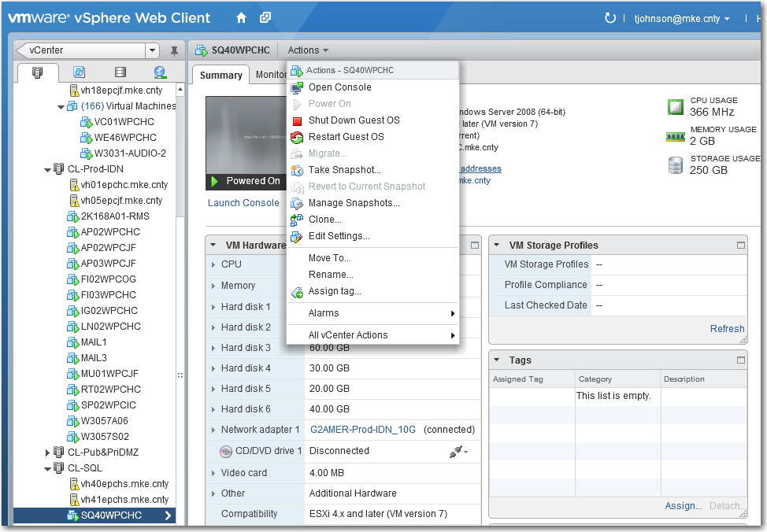Click the Assigned Tag column header
Screen dimensions: 767x532
(532, 379)
